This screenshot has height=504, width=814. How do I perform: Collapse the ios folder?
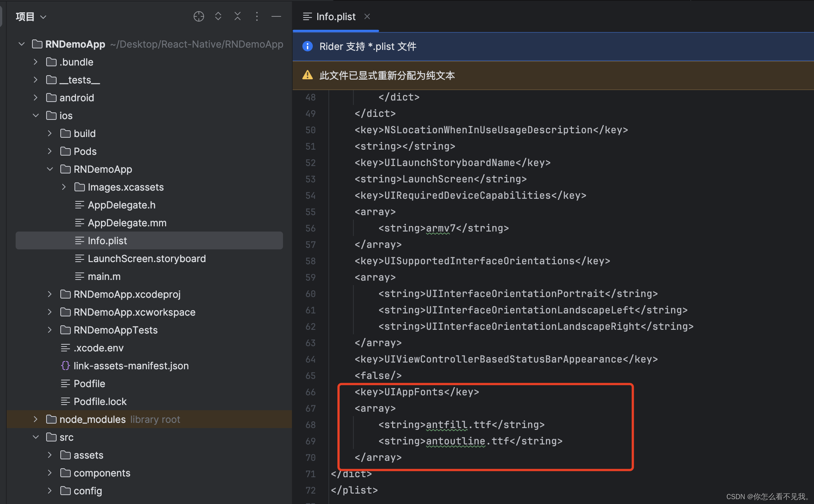36,115
